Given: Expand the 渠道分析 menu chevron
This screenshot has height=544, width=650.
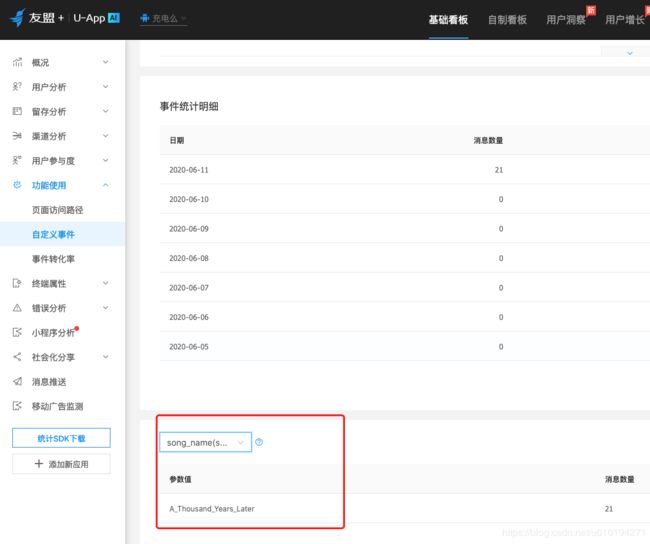Looking at the screenshot, I should [x=106, y=136].
